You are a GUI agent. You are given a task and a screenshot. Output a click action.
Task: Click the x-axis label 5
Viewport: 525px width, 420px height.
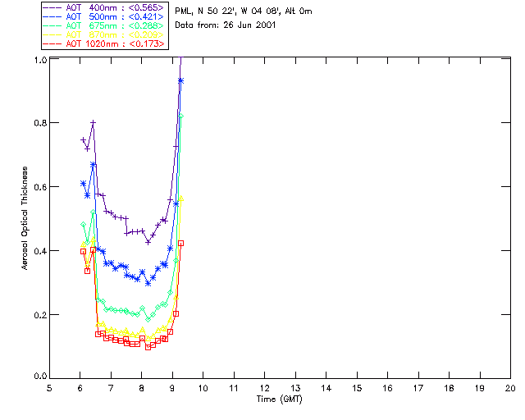[49, 388]
